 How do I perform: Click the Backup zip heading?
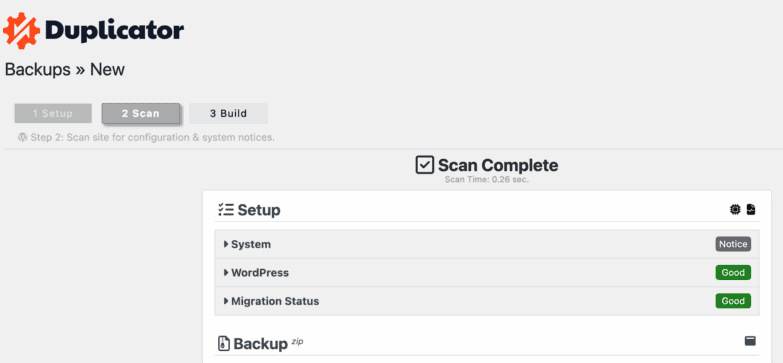coord(269,344)
